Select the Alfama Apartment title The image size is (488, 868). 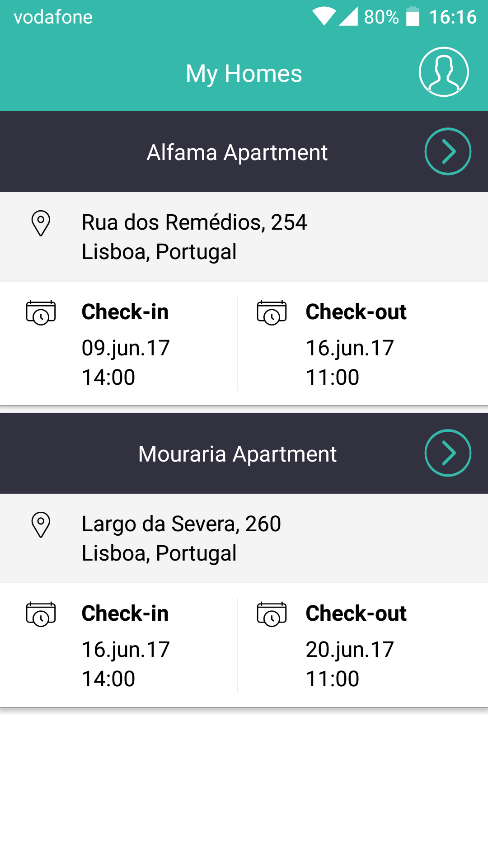click(x=237, y=152)
